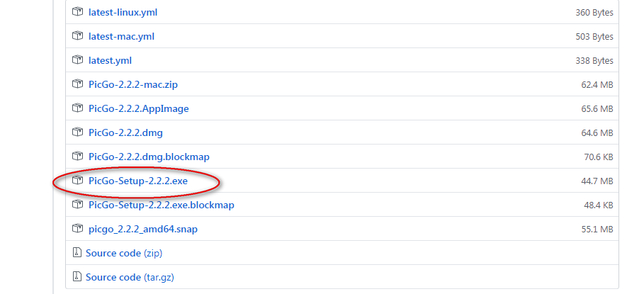Click package icon next to latest-mac.yml
The height and width of the screenshot is (294, 644).
[x=78, y=36]
